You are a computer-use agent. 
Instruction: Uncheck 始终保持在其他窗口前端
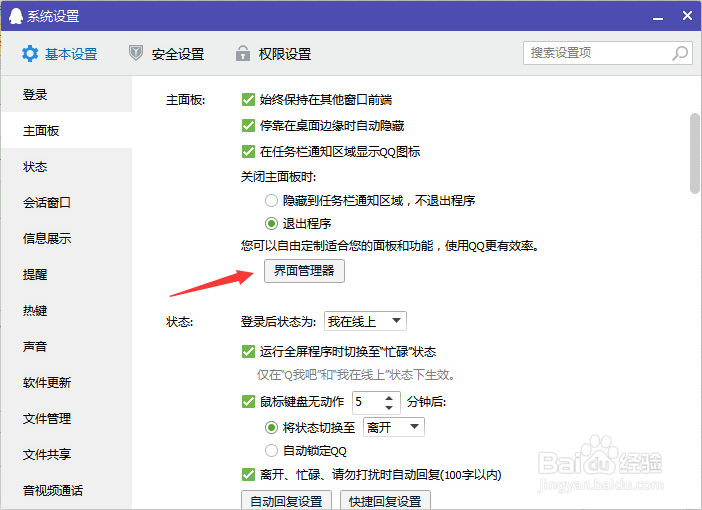248,99
